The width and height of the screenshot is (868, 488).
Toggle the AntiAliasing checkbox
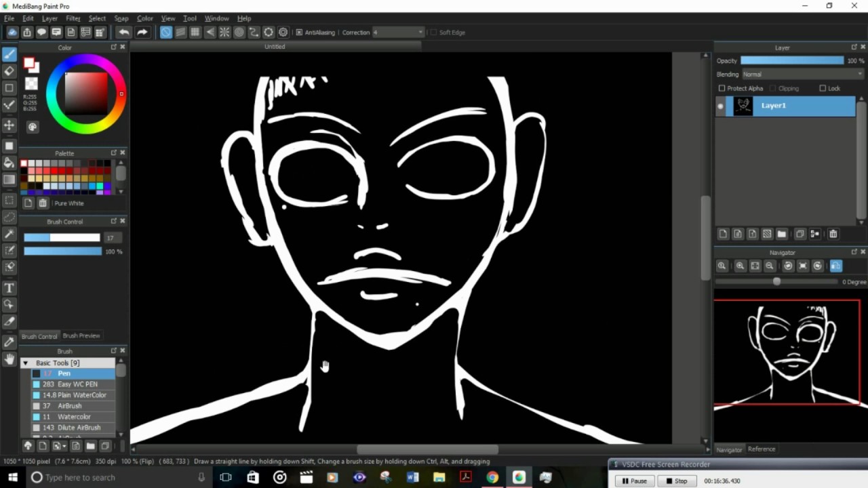[x=299, y=32]
